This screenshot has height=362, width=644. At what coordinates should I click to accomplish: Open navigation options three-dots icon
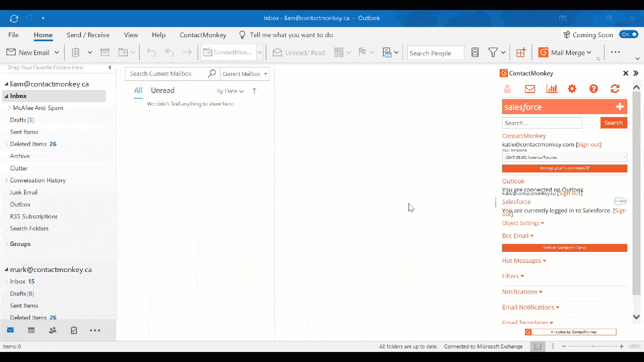(95, 330)
